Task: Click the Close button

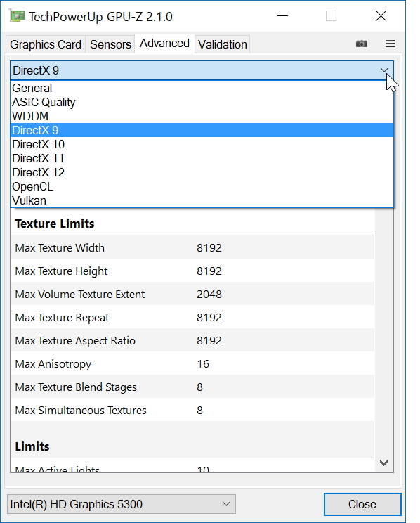Action: 362,504
